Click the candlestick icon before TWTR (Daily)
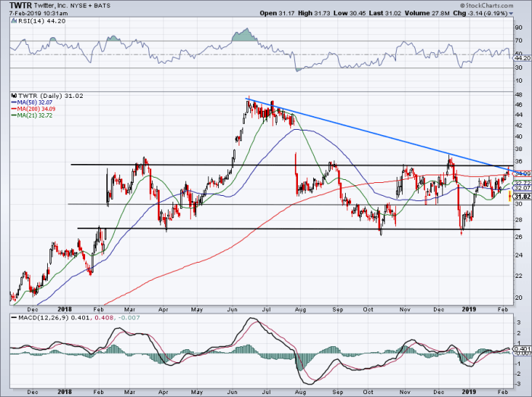Screen dimensions: 532x397 click(14, 96)
